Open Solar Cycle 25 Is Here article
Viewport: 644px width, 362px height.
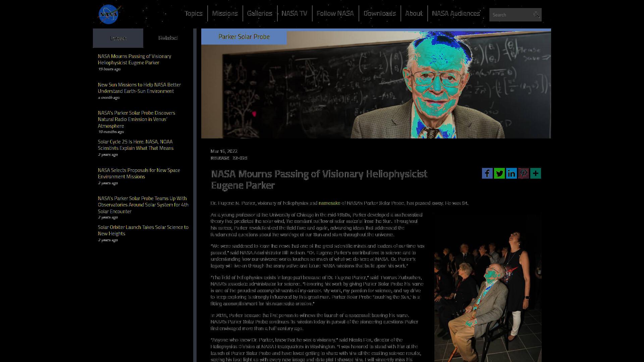click(x=136, y=145)
